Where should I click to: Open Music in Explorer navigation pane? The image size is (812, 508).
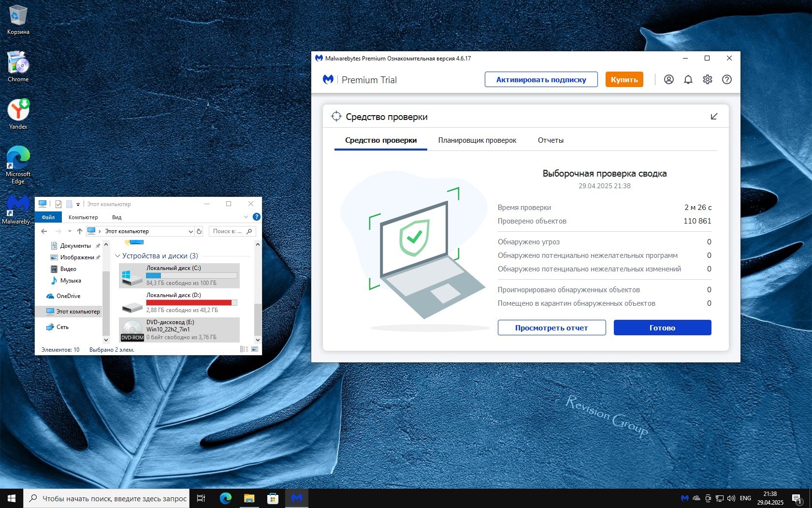tap(66, 281)
